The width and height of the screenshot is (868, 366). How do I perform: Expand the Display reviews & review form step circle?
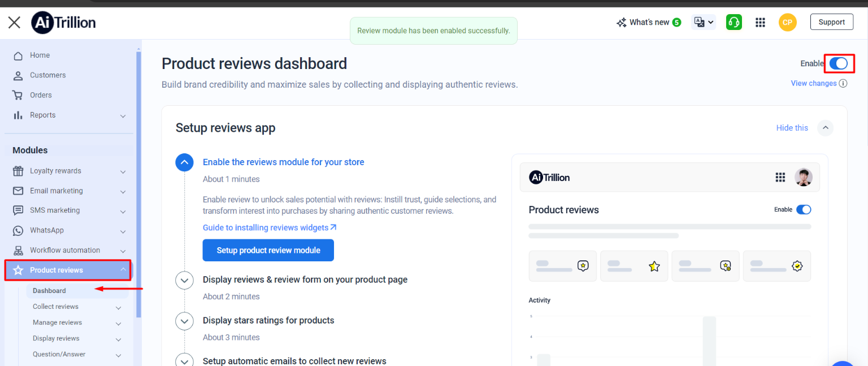point(184,280)
